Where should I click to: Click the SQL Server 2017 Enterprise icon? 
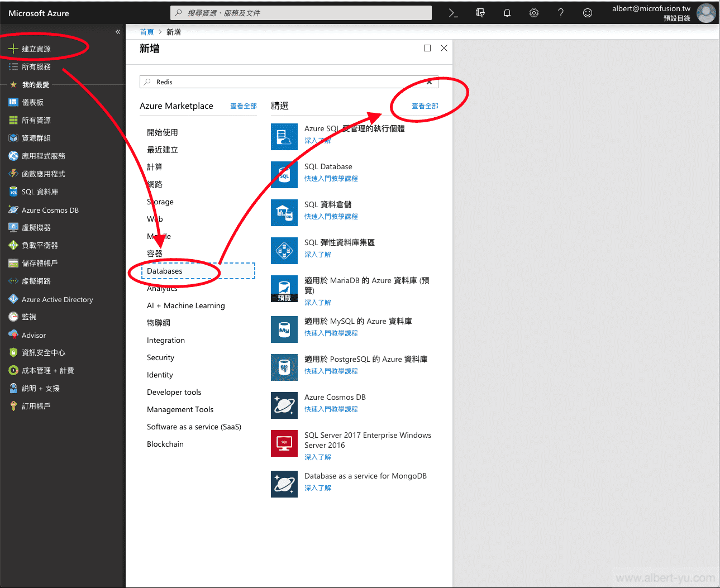(284, 443)
